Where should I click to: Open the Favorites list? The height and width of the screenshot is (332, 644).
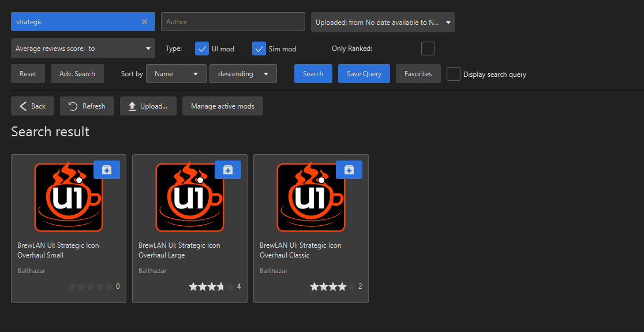(418, 74)
